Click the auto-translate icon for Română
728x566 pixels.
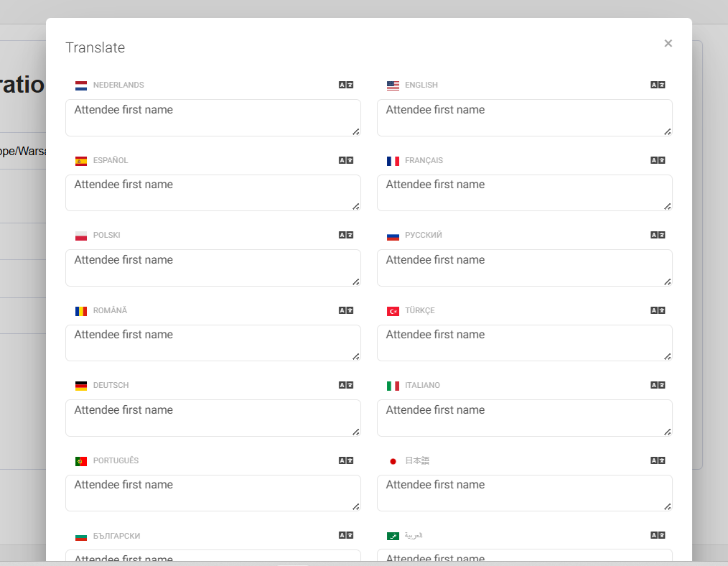(346, 310)
